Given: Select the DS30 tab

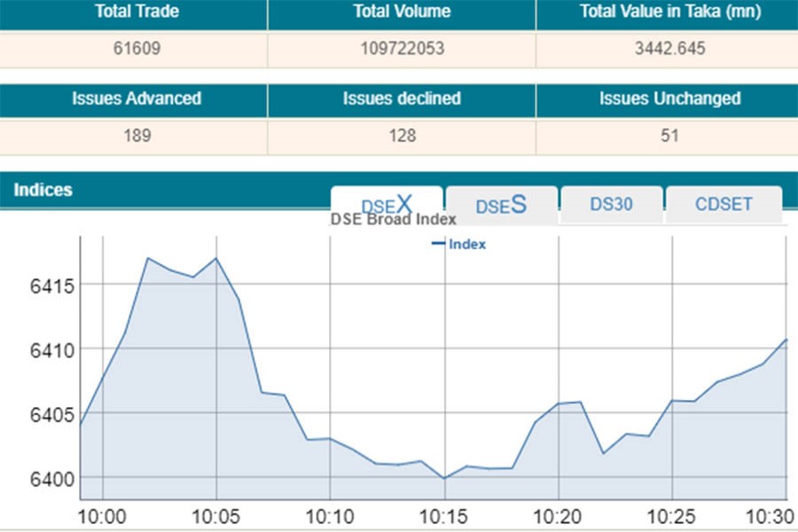Looking at the screenshot, I should (x=611, y=205).
